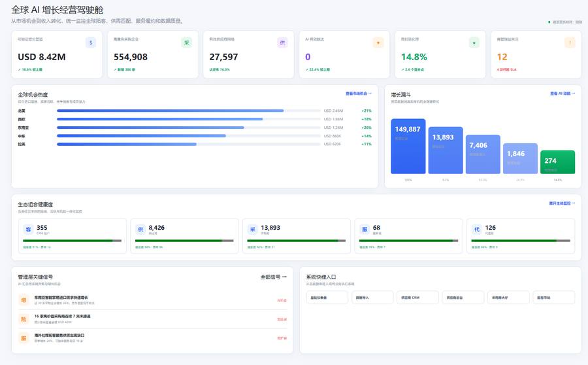Select the 16 家高价值采购商 signal row
The width and height of the screenshot is (588, 365).
coord(153,319)
